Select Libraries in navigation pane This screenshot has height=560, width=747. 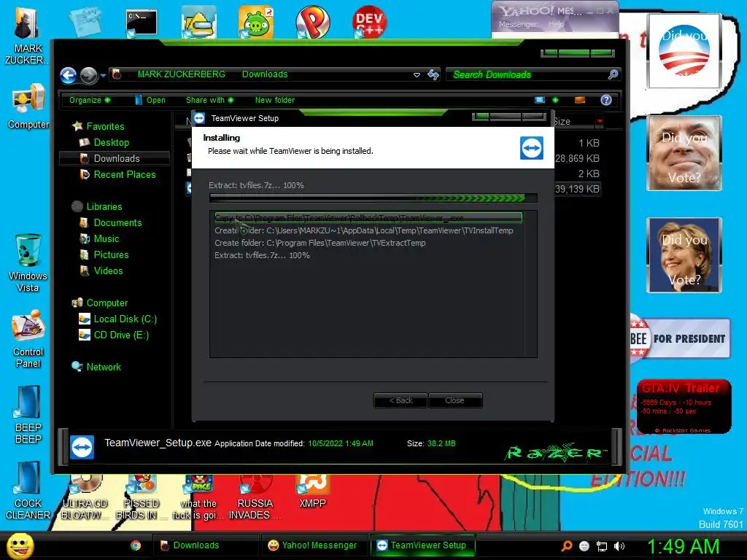97,206
